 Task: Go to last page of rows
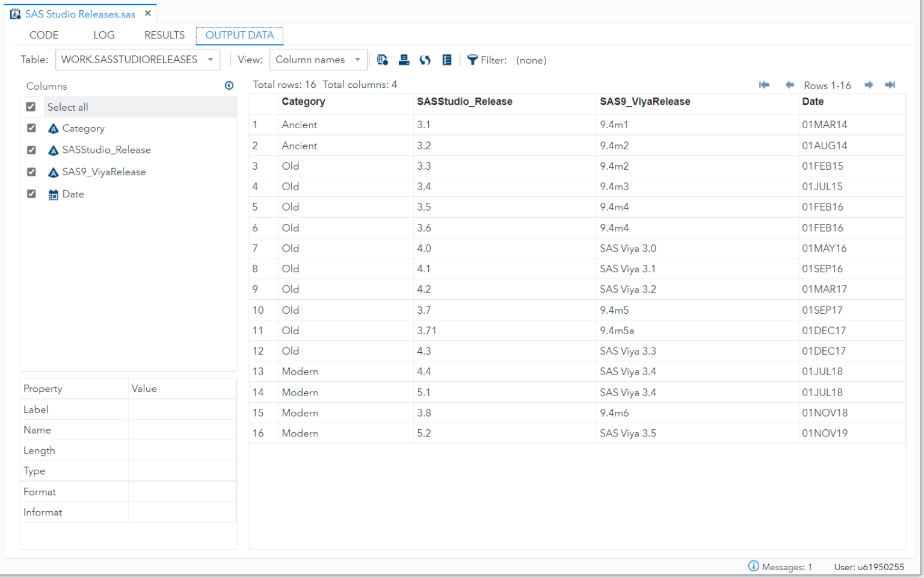point(890,85)
